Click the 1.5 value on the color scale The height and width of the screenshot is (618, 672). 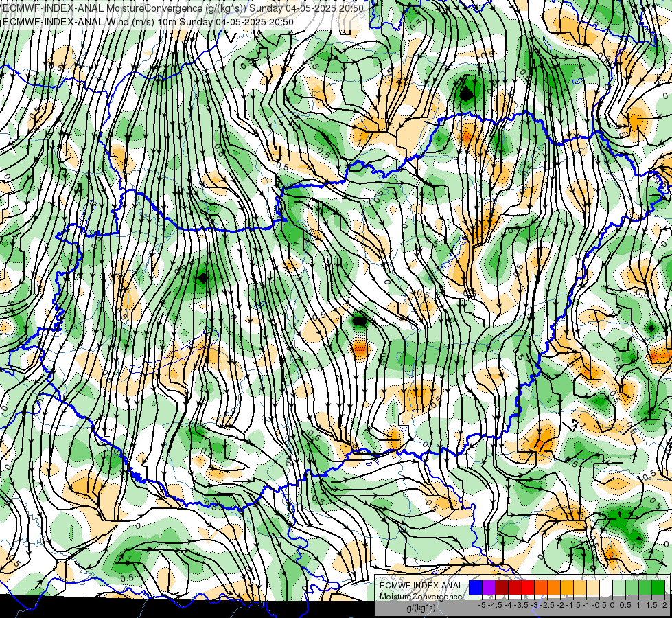[x=651, y=605]
